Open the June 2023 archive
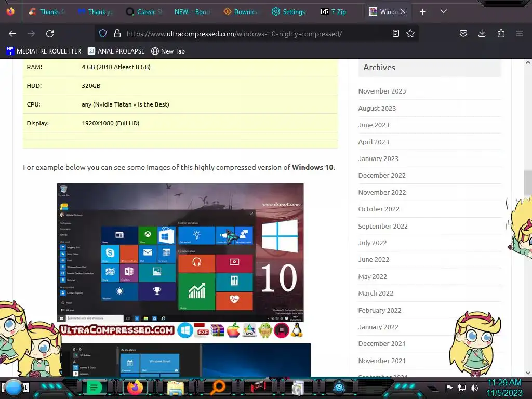Image resolution: width=532 pixels, height=399 pixels. 374,125
